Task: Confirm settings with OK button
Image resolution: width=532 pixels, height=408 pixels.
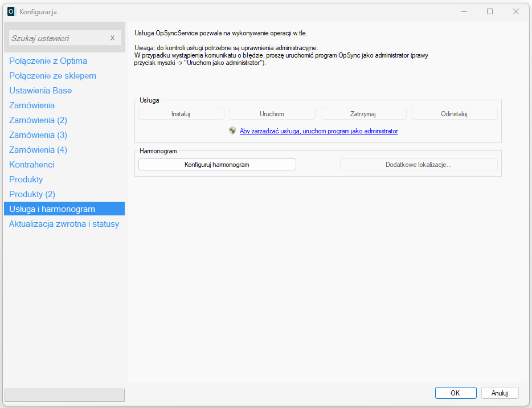Action: point(455,393)
